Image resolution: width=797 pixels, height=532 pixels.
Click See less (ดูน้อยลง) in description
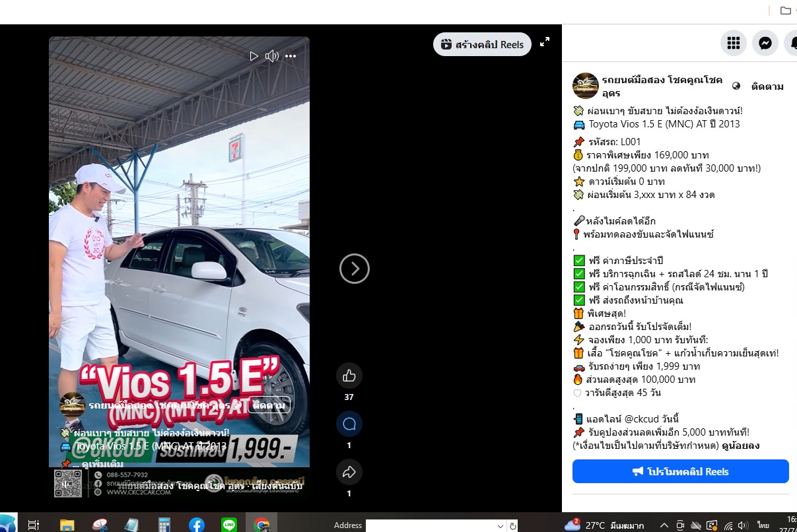point(742,446)
